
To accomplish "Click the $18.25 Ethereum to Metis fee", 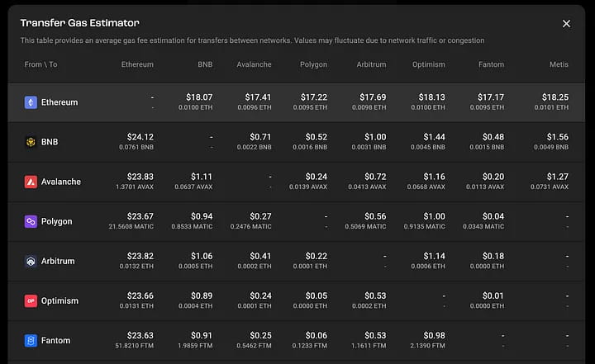I will pos(555,97).
